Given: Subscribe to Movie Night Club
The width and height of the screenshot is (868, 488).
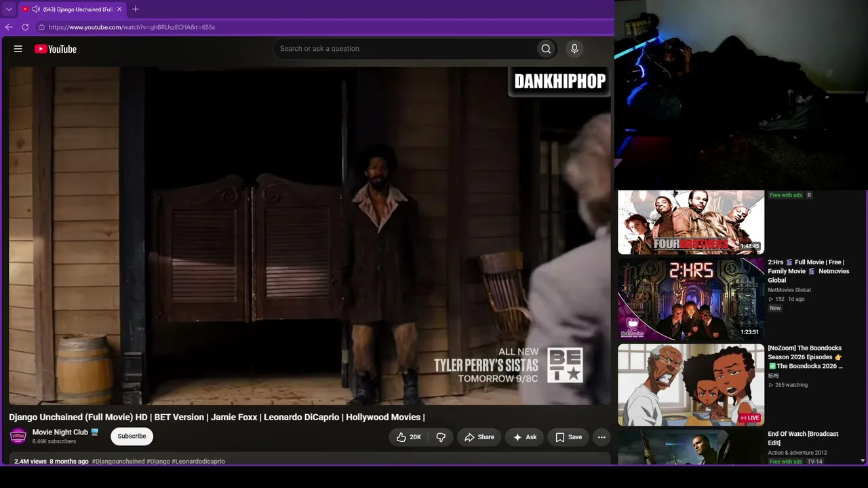Looking at the screenshot, I should pyautogui.click(x=132, y=436).
